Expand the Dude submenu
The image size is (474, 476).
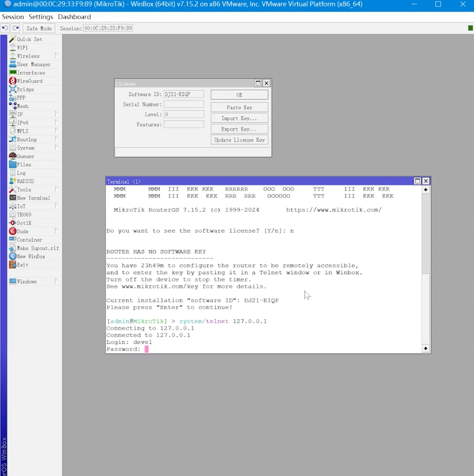tap(57, 231)
